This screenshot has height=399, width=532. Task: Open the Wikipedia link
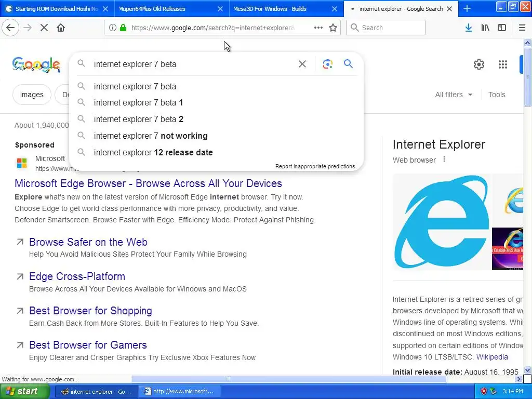[492, 357]
